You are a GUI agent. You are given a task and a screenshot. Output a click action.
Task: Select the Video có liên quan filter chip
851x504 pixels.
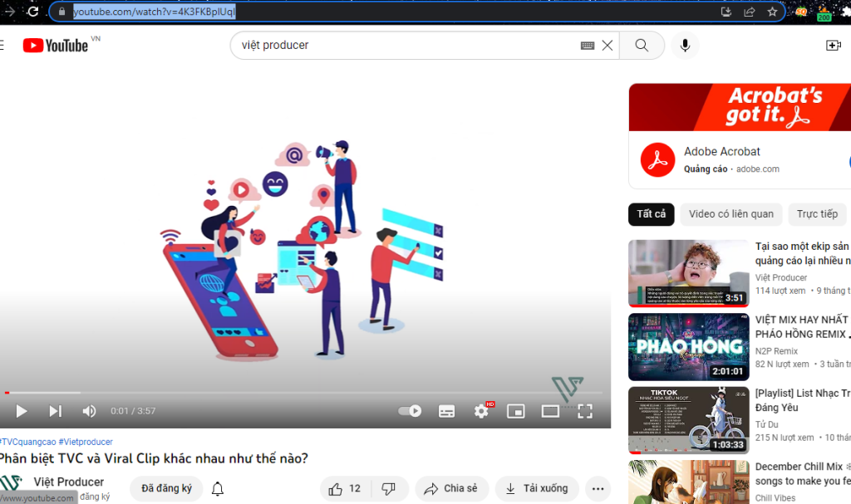pyautogui.click(x=730, y=214)
